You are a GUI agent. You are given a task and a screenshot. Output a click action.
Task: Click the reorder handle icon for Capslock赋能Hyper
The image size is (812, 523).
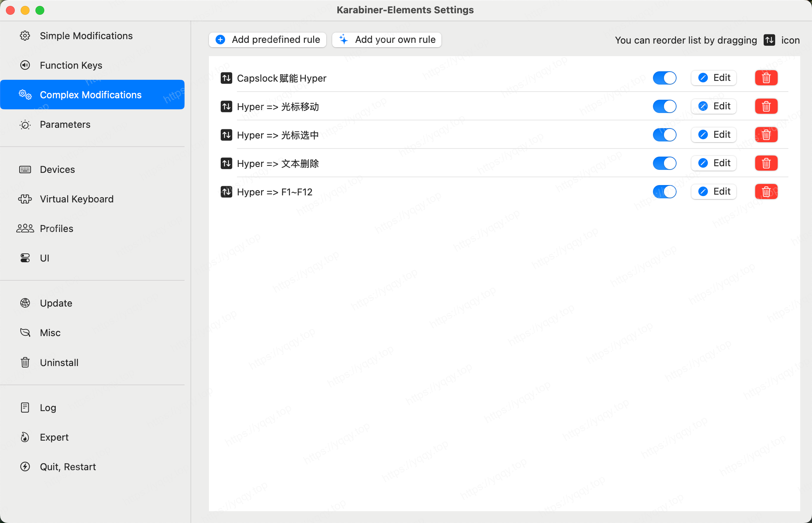(x=226, y=78)
